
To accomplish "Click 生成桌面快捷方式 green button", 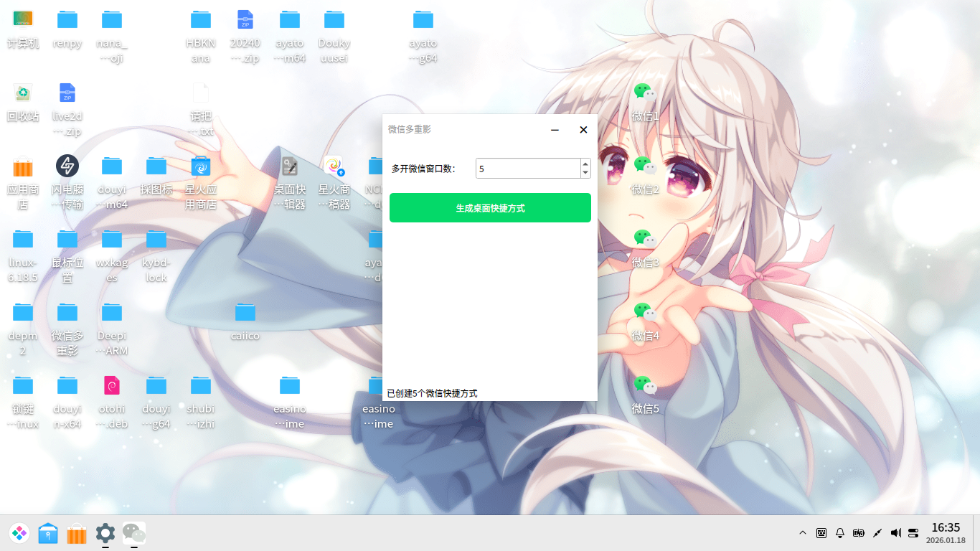I will pos(490,208).
